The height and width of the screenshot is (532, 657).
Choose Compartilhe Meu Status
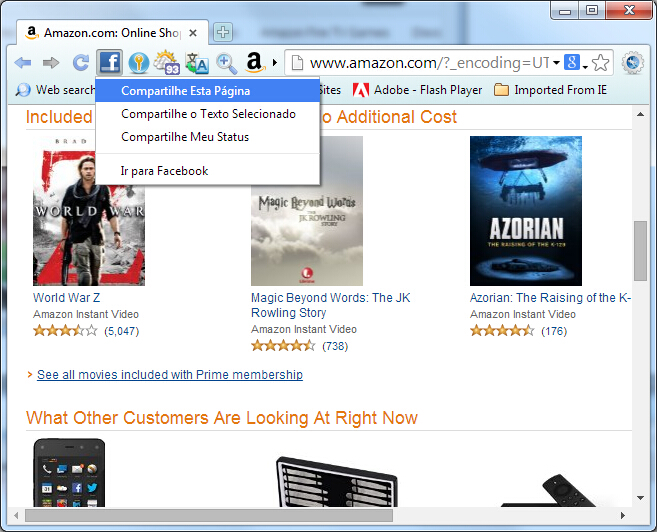pyautogui.click(x=207, y=137)
